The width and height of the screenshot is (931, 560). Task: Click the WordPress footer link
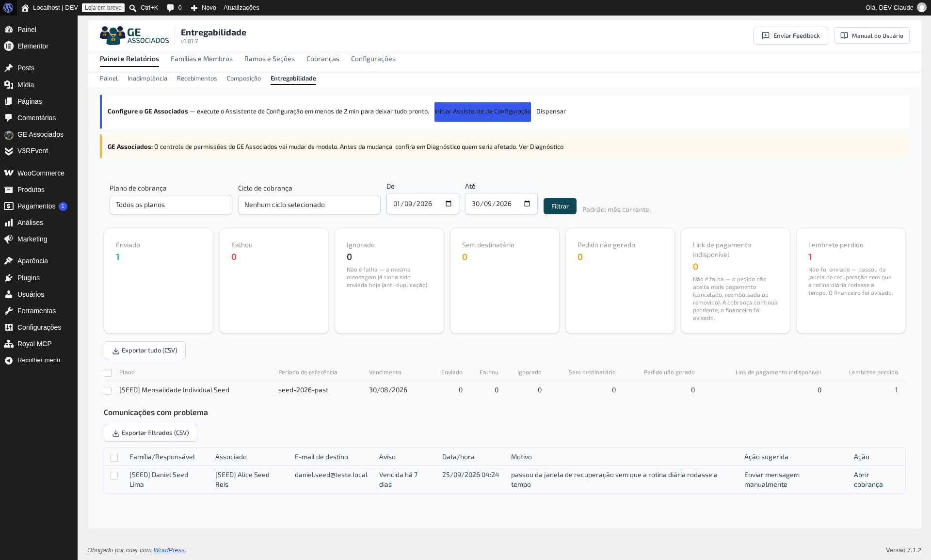point(169,550)
